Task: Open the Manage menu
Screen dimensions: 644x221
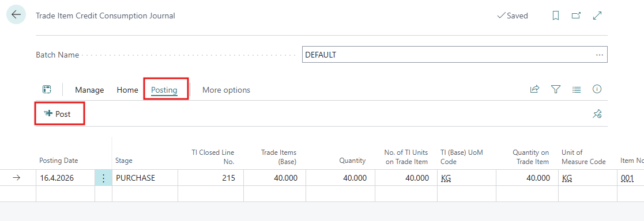Action: (89, 90)
